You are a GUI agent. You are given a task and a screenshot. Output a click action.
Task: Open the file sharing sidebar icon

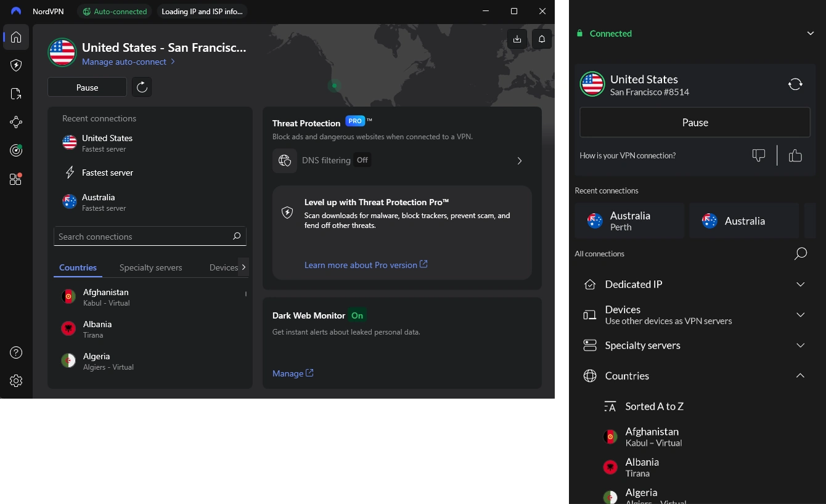pyautogui.click(x=16, y=93)
